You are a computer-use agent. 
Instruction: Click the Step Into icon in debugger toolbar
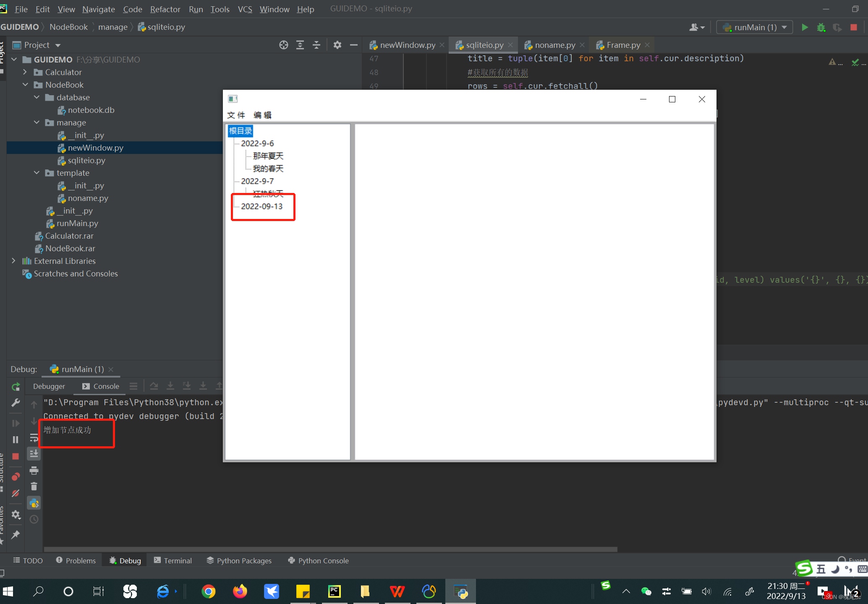point(170,386)
